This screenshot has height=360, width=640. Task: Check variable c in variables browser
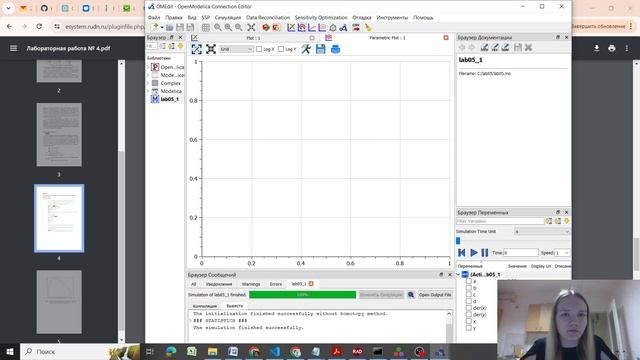(469, 294)
